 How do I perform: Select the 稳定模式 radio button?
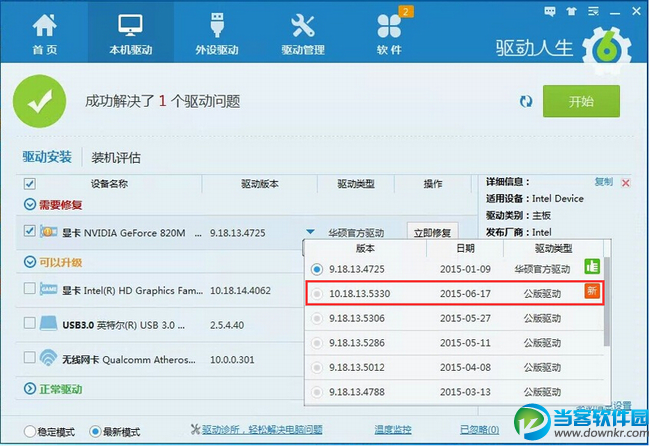[x=29, y=431]
